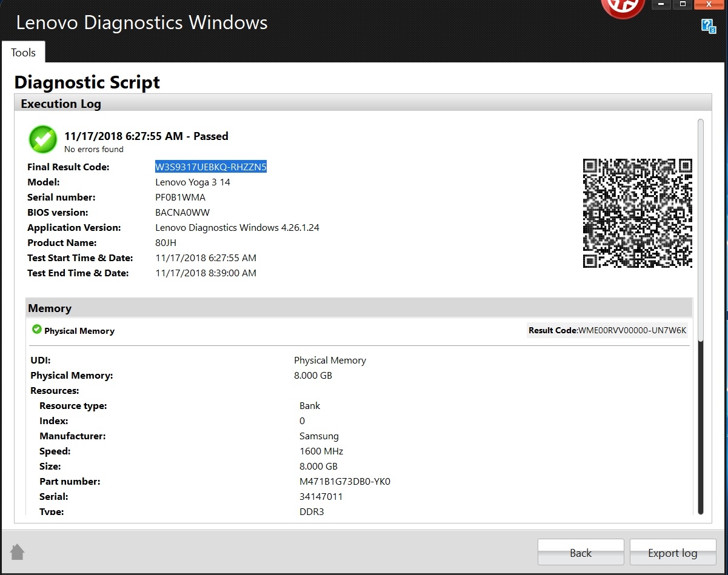
Task: Open the help icon below window controls
Action: pyautogui.click(x=708, y=26)
